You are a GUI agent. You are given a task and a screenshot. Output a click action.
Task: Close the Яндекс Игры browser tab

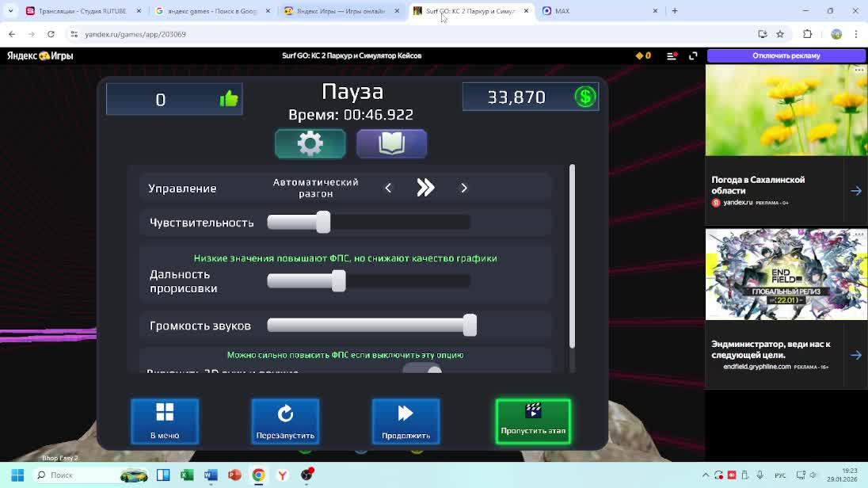click(397, 11)
